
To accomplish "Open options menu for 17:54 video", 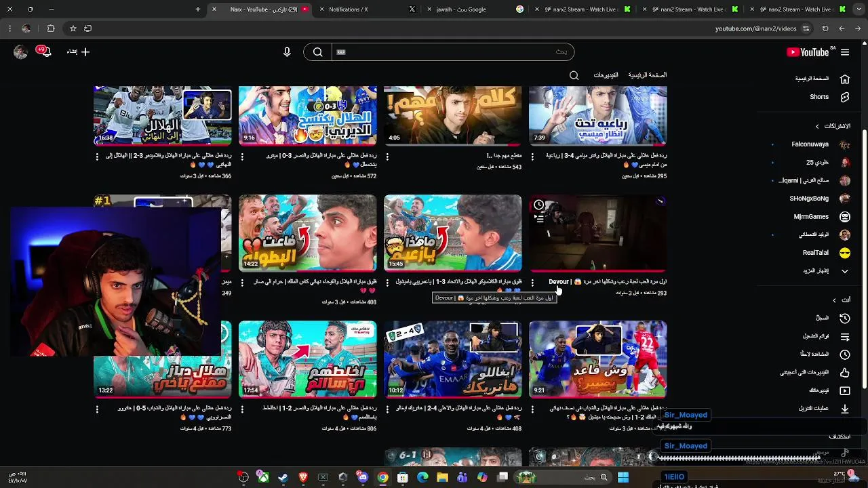I will (x=242, y=409).
